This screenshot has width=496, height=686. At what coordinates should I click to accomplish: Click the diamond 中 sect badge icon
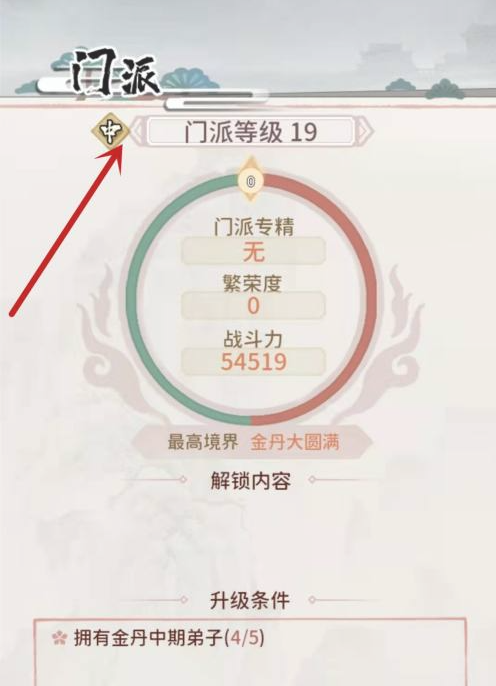(110, 130)
